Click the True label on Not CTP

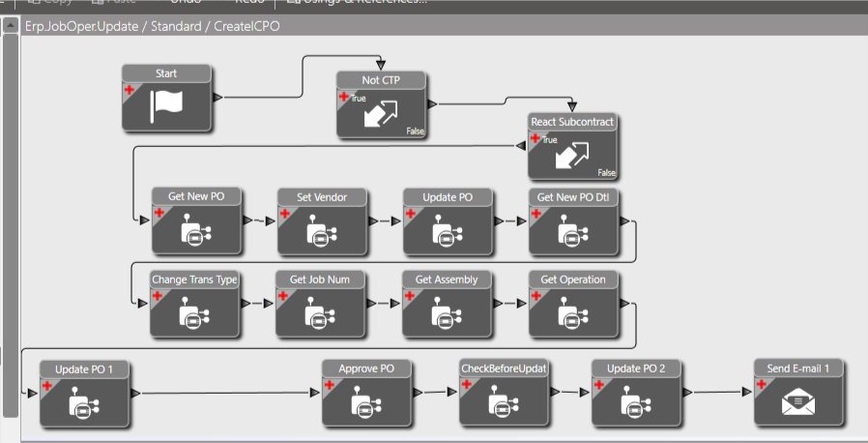tap(359, 98)
